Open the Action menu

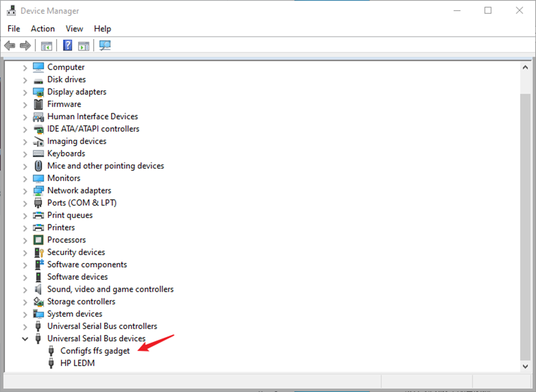(43, 29)
